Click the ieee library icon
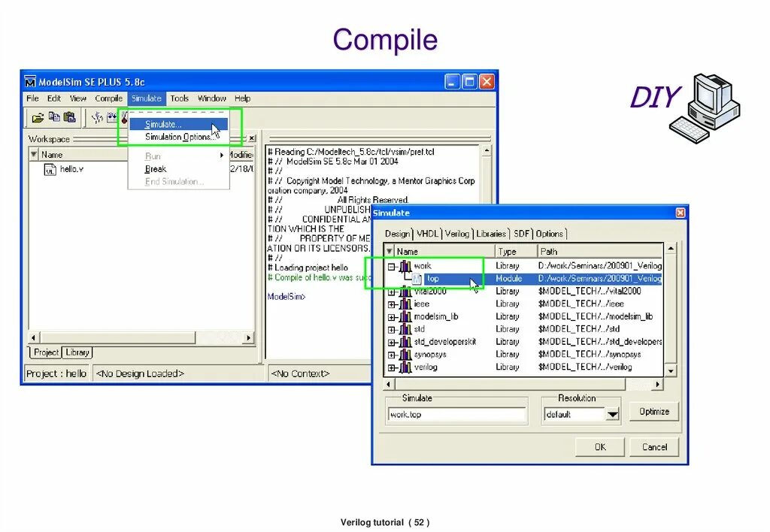The height and width of the screenshot is (532, 770). (x=405, y=304)
